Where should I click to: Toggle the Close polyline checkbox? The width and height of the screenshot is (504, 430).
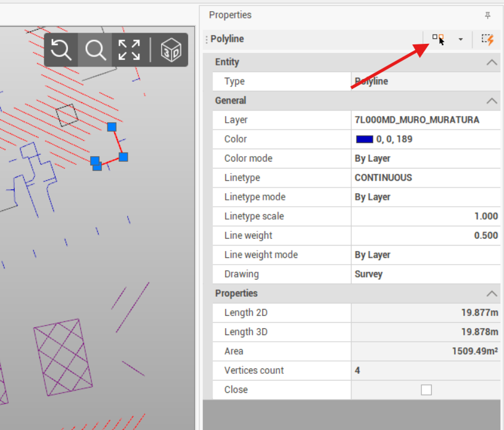point(426,390)
